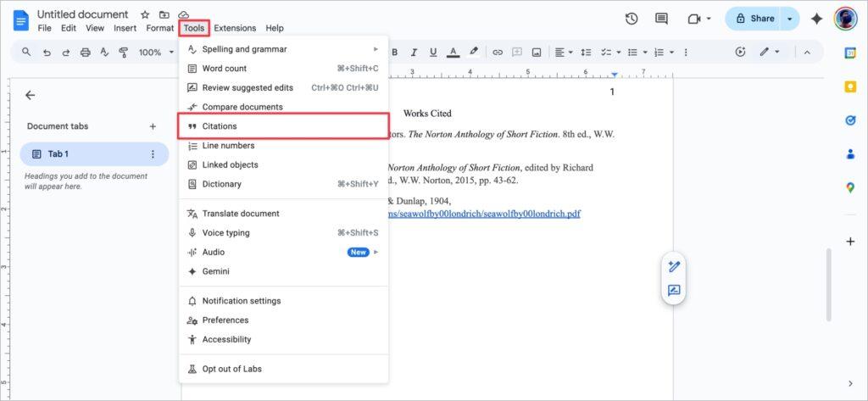The image size is (868, 401).
Task: Apply bold formatting
Action: pyautogui.click(x=395, y=52)
